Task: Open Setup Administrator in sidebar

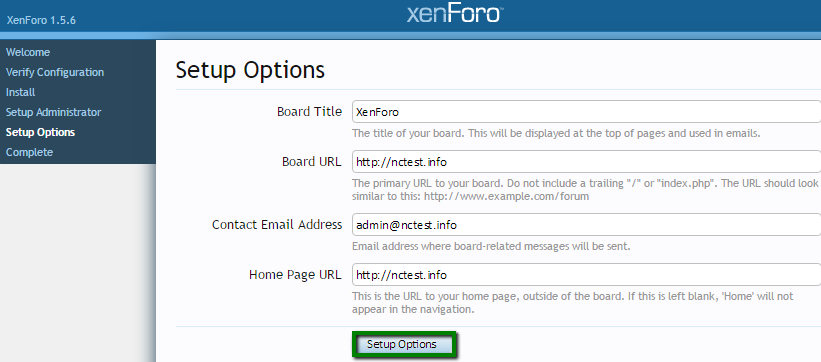Action: point(53,112)
